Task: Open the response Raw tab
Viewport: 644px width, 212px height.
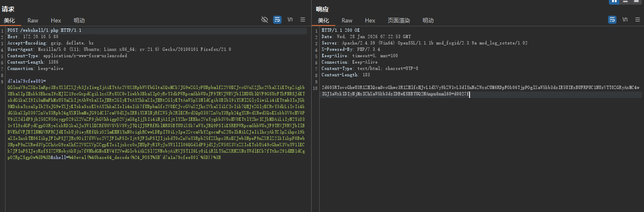Action: pos(347,20)
